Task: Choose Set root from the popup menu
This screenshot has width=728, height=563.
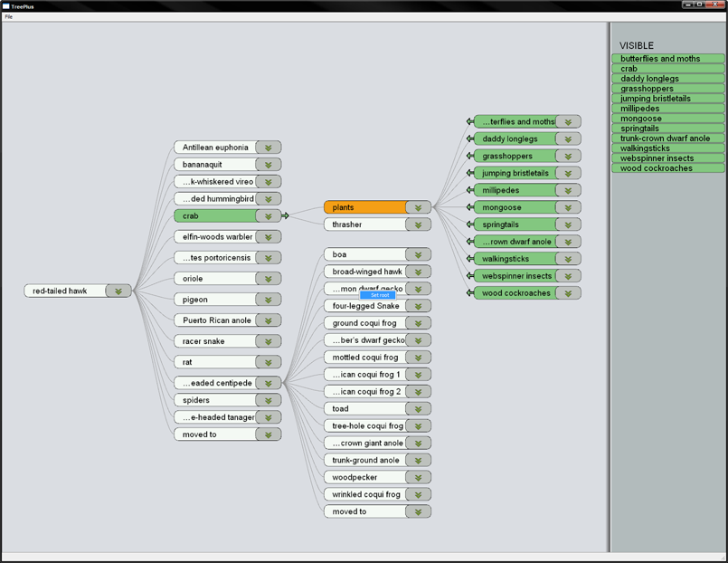Action: pos(378,295)
